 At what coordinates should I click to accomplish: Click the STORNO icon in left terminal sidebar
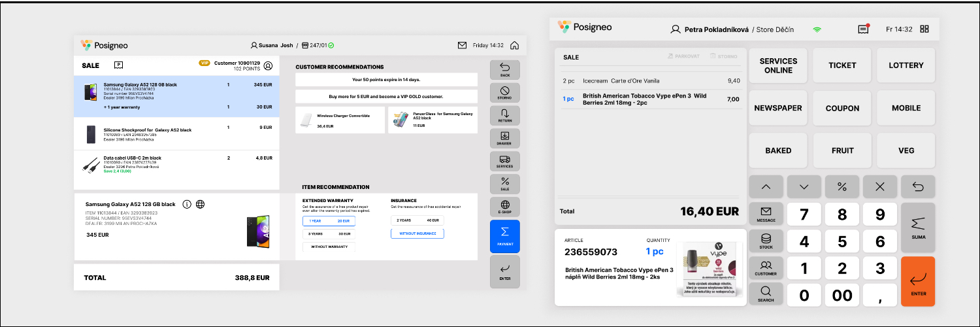click(504, 92)
